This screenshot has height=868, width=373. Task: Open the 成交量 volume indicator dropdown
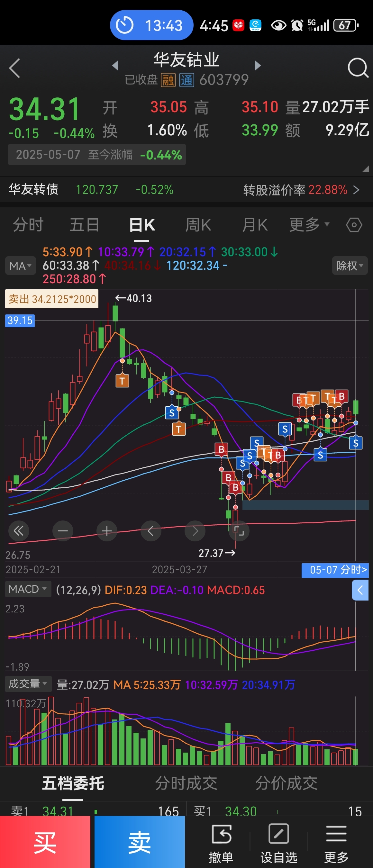(28, 684)
